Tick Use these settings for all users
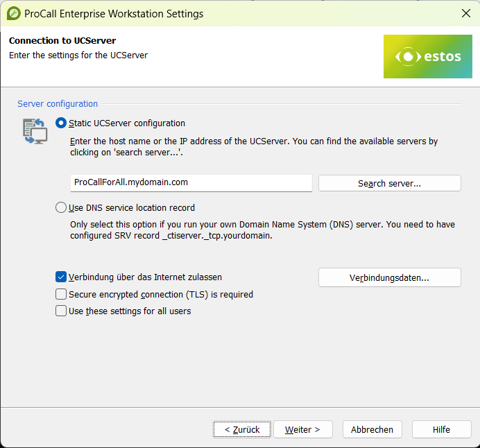The width and height of the screenshot is (480, 448). click(62, 311)
